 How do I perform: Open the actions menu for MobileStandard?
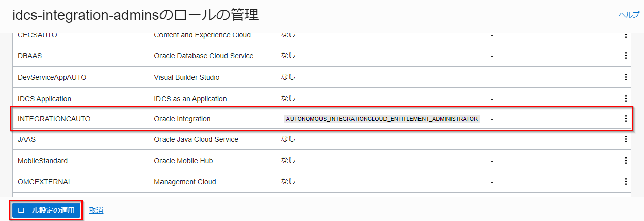click(x=626, y=161)
